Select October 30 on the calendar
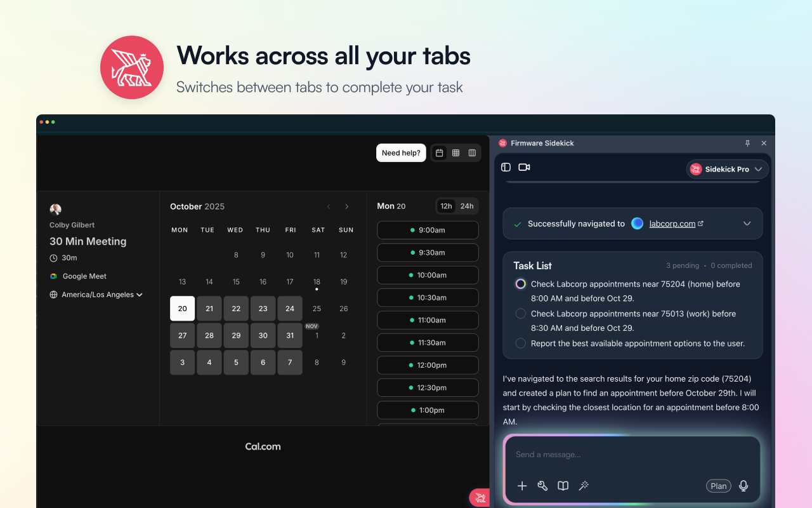Viewport: 812px width, 508px height. click(x=263, y=335)
